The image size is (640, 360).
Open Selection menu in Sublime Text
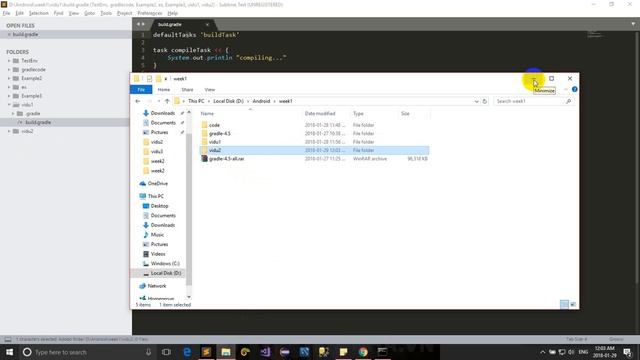point(39,13)
